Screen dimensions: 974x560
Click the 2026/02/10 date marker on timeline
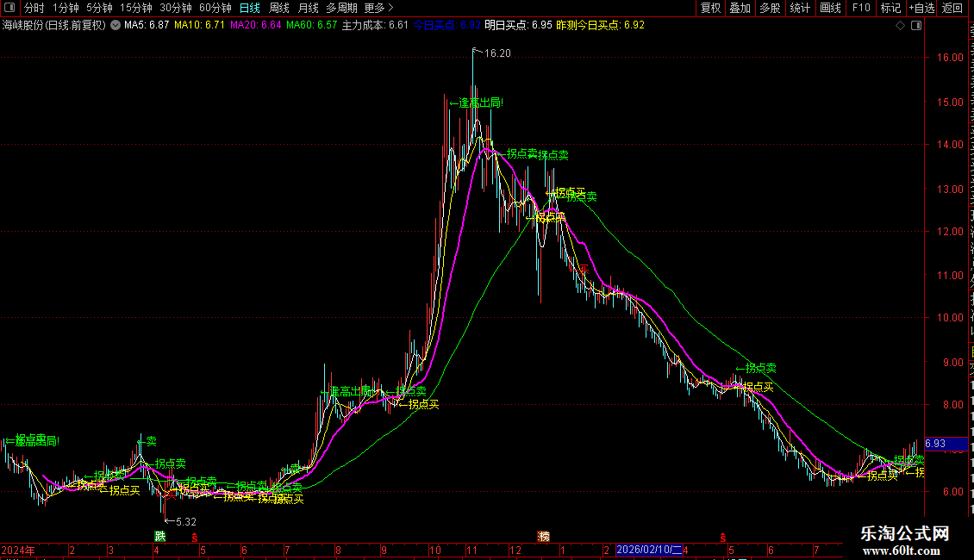[x=649, y=550]
